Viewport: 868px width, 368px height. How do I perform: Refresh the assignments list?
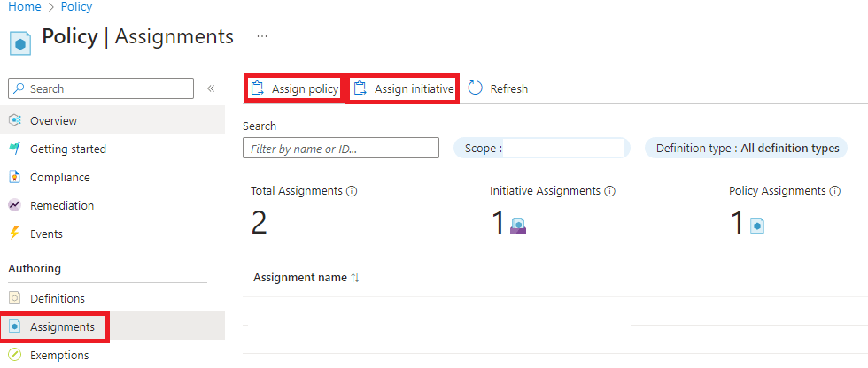tap(498, 88)
